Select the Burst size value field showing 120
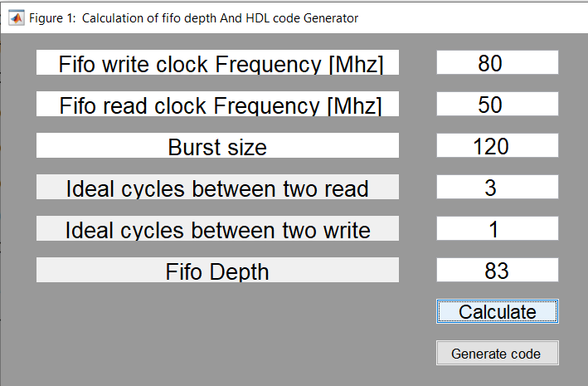 498,145
